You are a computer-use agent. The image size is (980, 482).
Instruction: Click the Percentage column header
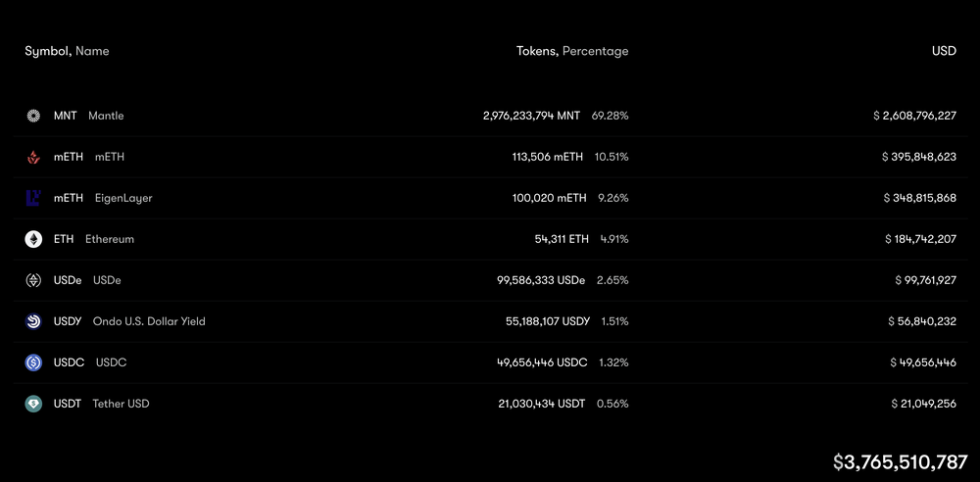[x=596, y=51]
